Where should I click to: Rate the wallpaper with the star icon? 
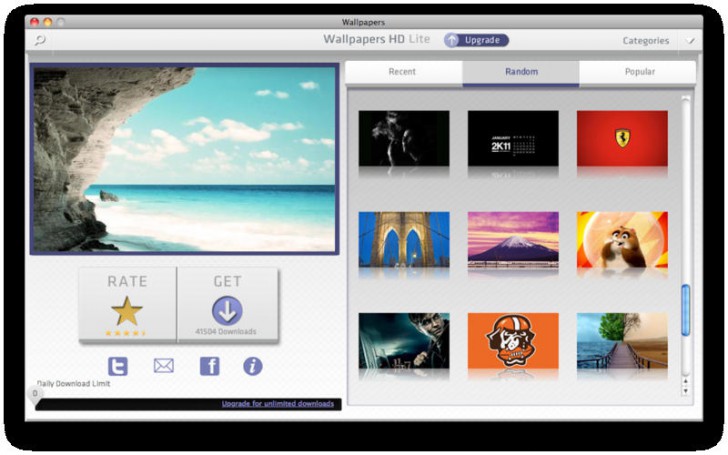[x=127, y=311]
